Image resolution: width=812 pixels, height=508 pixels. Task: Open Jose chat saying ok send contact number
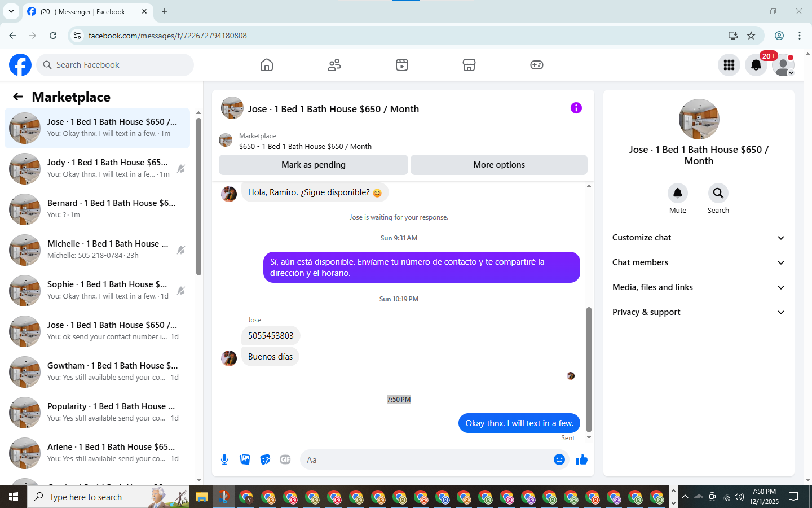point(97,331)
